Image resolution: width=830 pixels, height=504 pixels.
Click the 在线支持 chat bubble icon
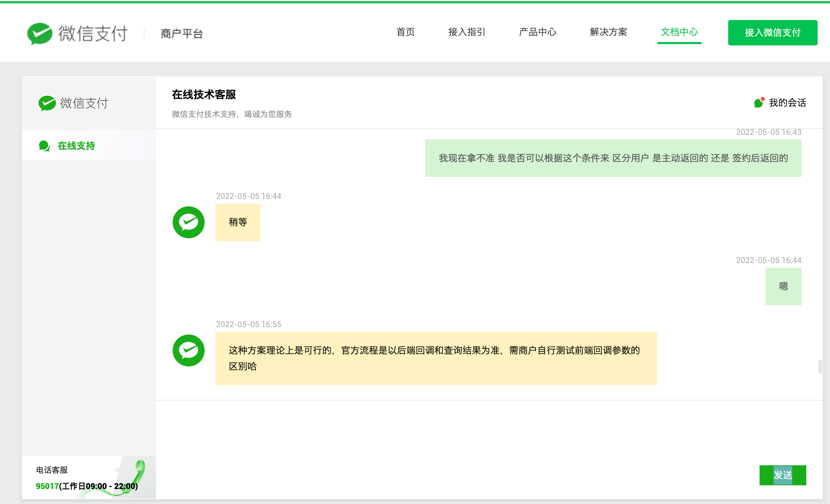click(x=44, y=146)
